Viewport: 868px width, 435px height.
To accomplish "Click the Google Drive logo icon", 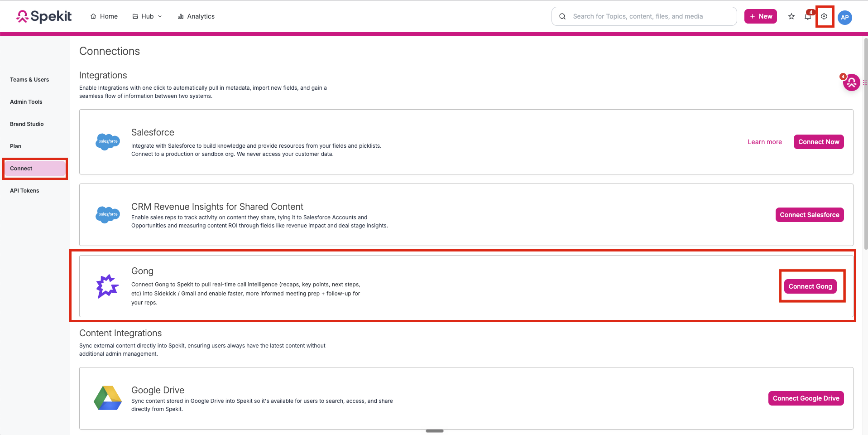I will [108, 398].
